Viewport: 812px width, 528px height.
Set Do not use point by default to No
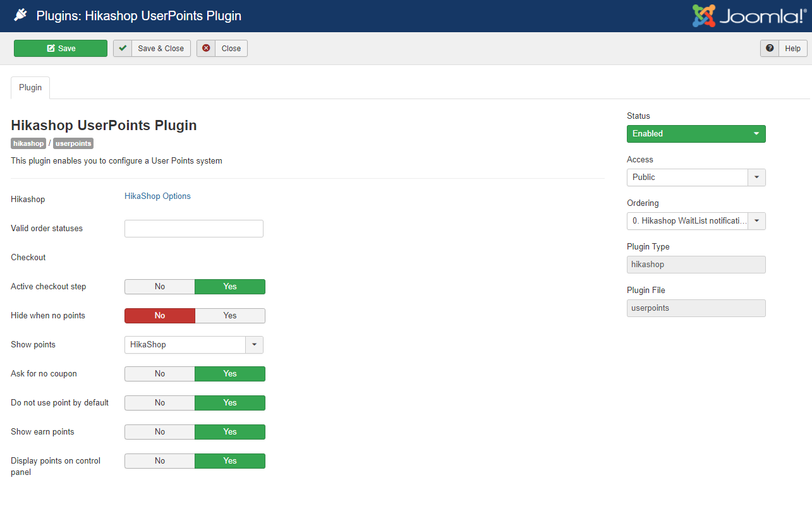[160, 403]
